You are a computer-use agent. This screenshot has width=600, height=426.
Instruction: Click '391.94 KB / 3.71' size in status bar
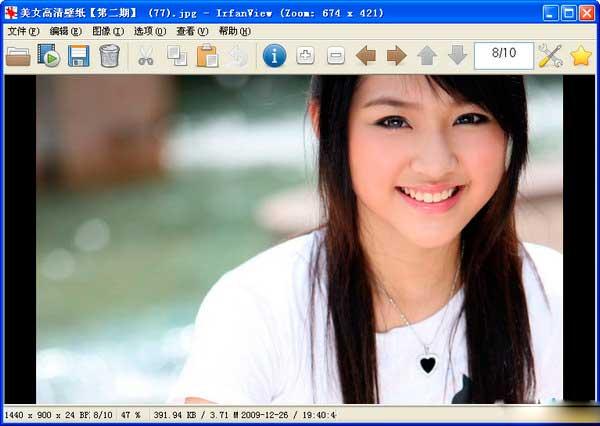191,415
